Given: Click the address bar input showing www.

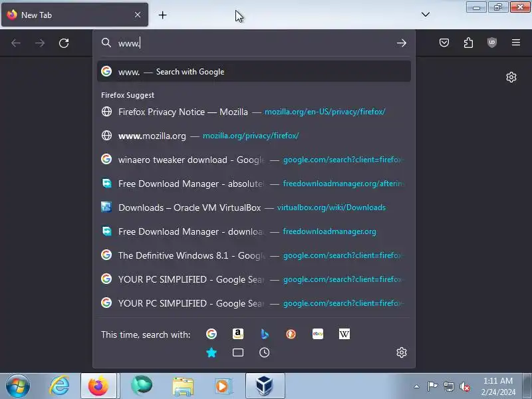Looking at the screenshot, I should coord(255,43).
